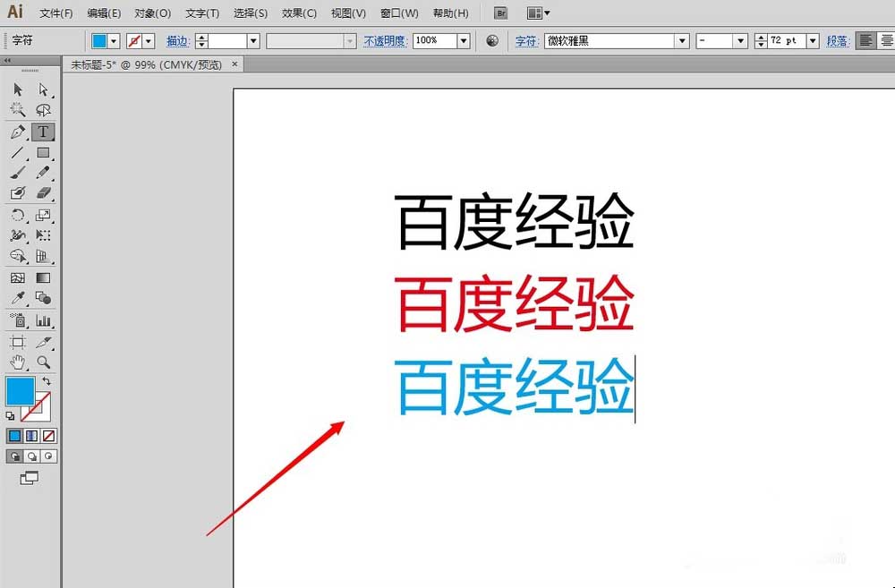Image resolution: width=895 pixels, height=588 pixels.
Task: Enable Draw Normal mode
Action: [x=15, y=456]
